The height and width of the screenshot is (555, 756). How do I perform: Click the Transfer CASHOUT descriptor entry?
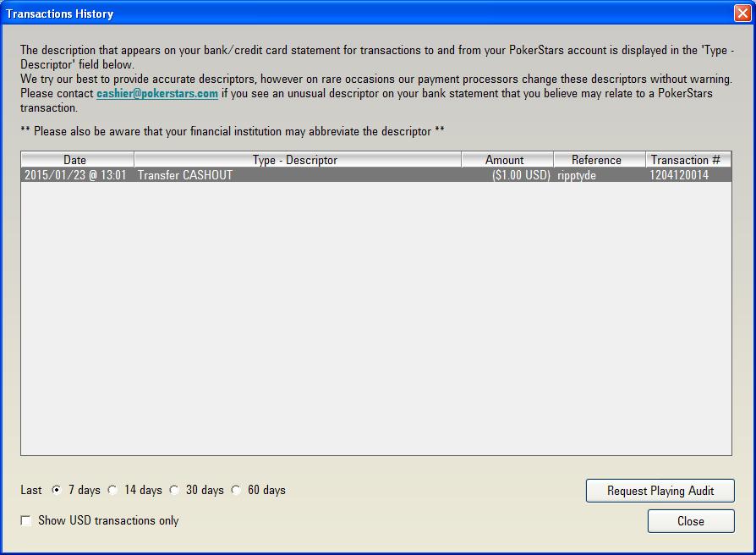pyautogui.click(x=185, y=175)
